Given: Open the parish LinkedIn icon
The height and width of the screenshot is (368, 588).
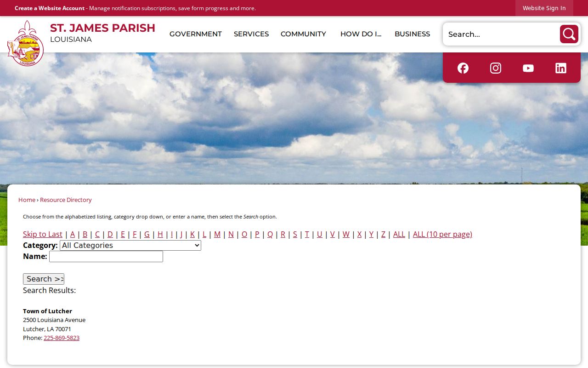Looking at the screenshot, I should pyautogui.click(x=561, y=68).
